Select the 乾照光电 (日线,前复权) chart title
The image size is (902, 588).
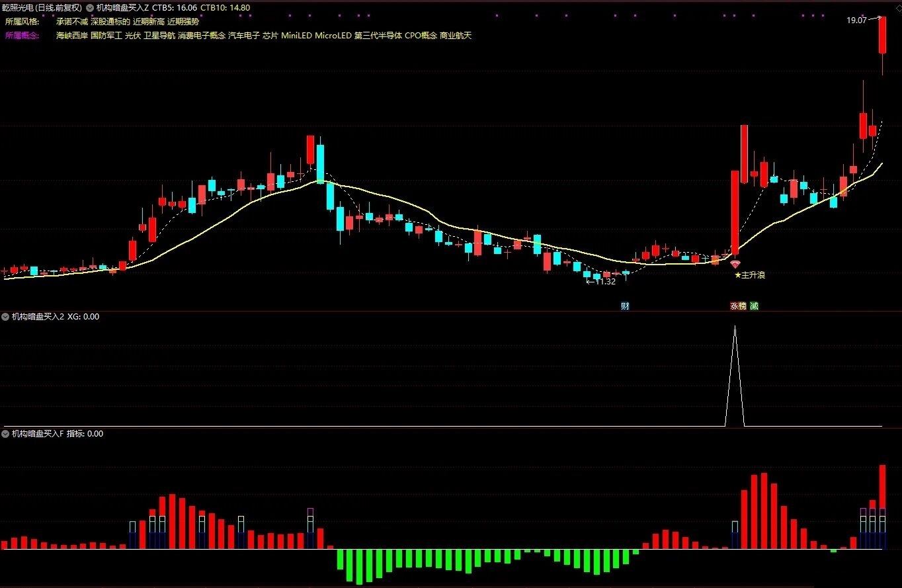[x=42, y=8]
